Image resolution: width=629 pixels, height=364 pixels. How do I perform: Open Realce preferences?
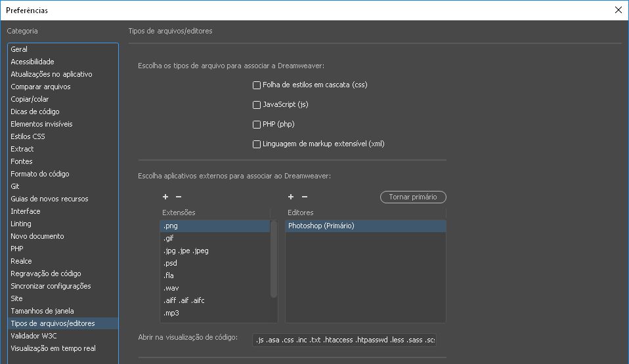coord(63,261)
